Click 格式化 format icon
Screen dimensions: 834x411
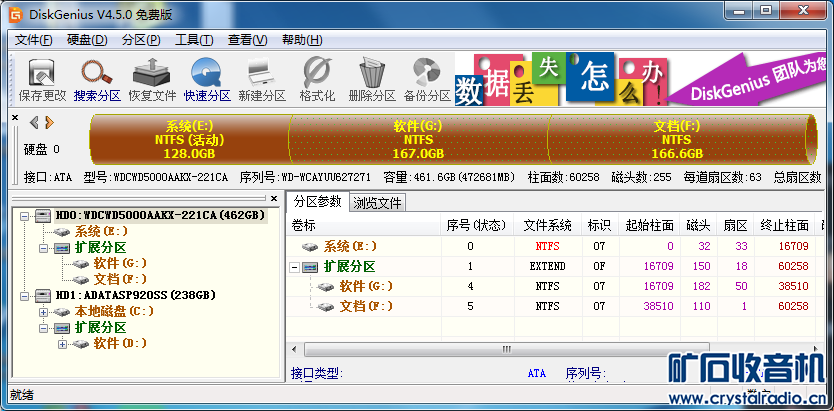pyautogui.click(x=316, y=73)
